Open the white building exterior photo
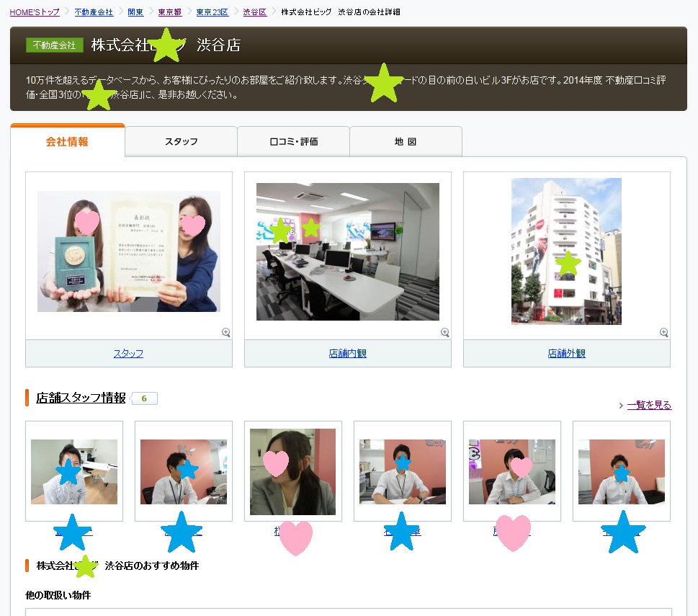Viewport: 698px width, 616px height. point(566,251)
